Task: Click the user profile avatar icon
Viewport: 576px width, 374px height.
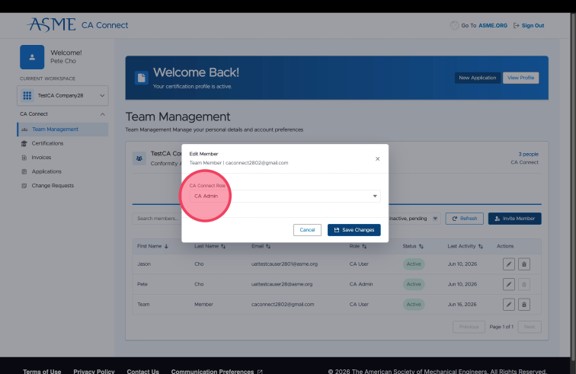Action: click(32, 57)
